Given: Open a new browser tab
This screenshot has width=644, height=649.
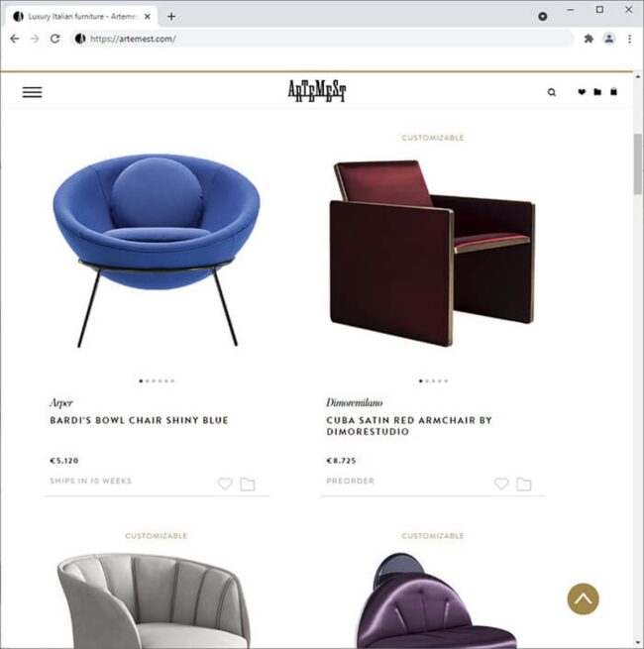Looking at the screenshot, I should coord(171,17).
